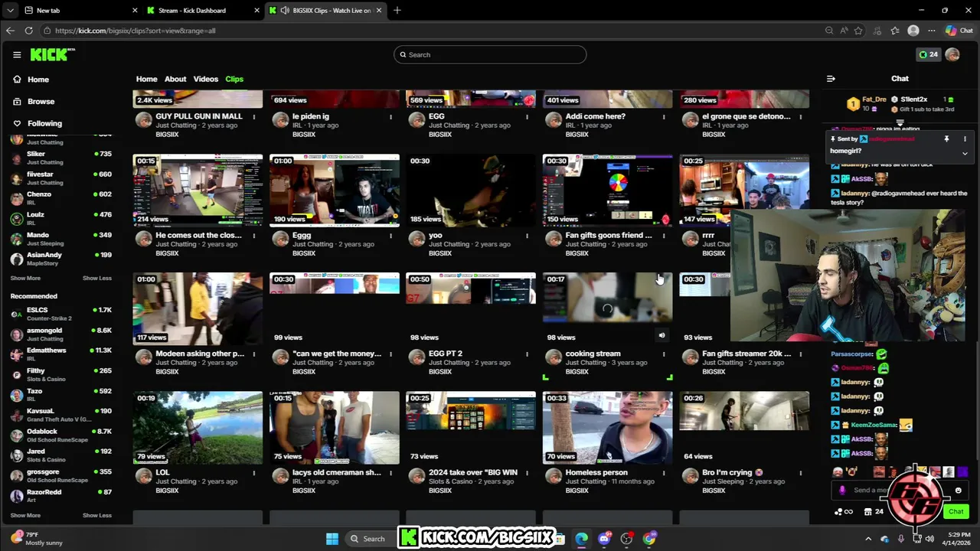Click the Edge icon in the taskbar
Viewport: 980px width, 551px height.
click(582, 539)
